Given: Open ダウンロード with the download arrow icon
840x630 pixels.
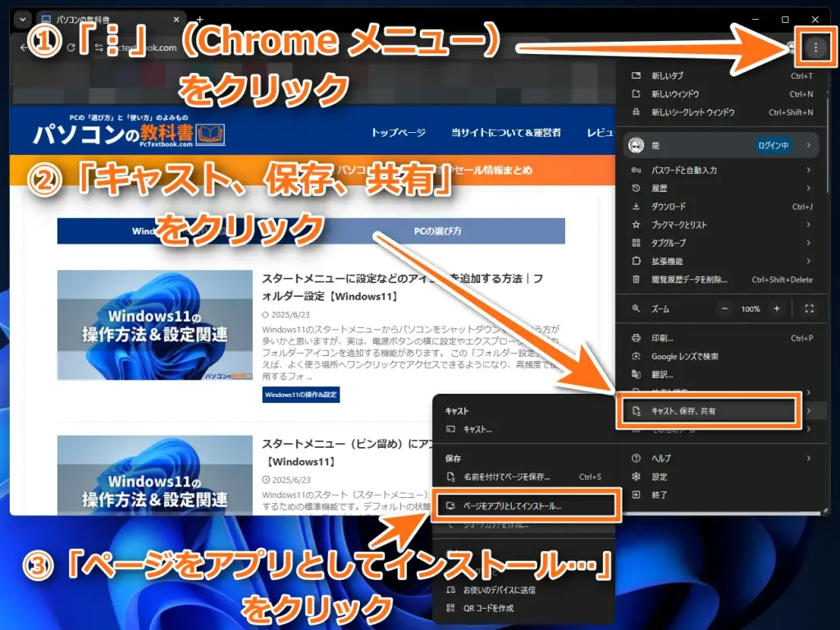Looking at the screenshot, I should [x=722, y=206].
